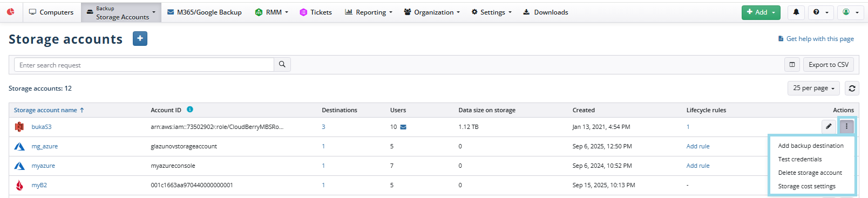Add lifecycle rule for myazure
This screenshot has width=868, height=198.
pos(698,166)
